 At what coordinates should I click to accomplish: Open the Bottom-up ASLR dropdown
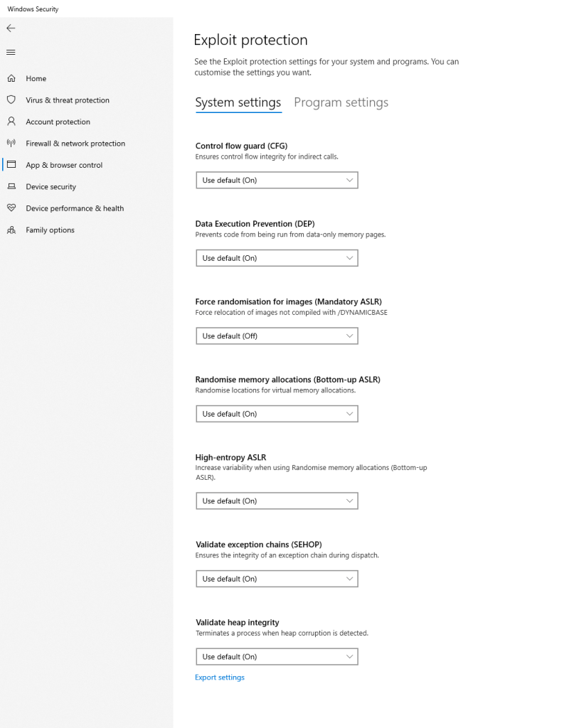(x=277, y=414)
